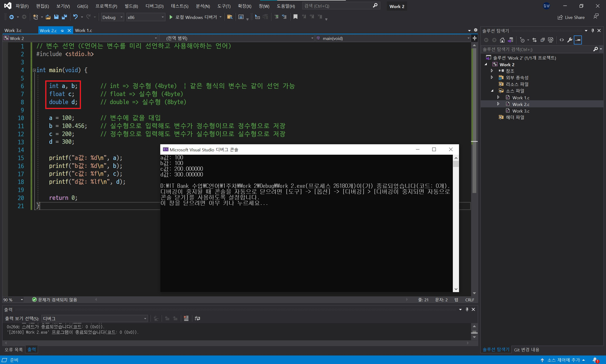Viewport: 606px width, 364px height.
Task: Toggle a bookmark on the current line
Action: pyautogui.click(x=295, y=17)
